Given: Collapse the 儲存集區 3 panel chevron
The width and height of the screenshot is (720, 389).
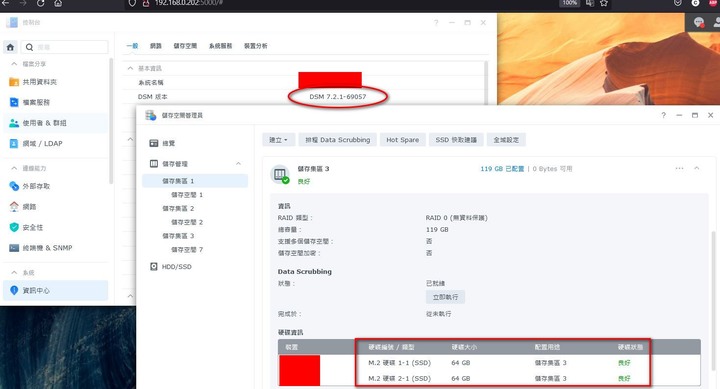Looking at the screenshot, I should [x=697, y=168].
